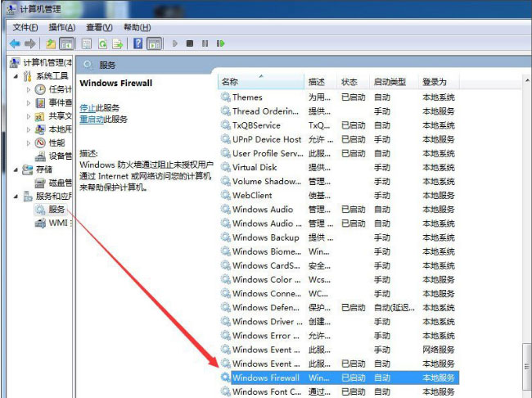
Task: Click the Refresh toolbar icon
Action: pos(103,43)
